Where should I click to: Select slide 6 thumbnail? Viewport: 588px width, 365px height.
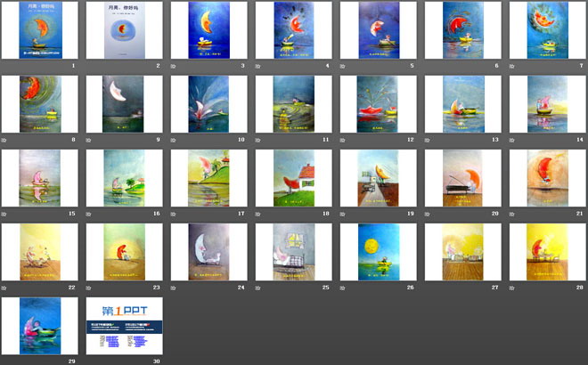point(463,30)
